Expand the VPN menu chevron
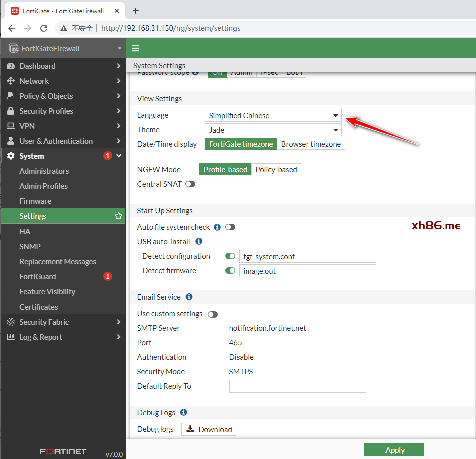The image size is (476, 459). (118, 126)
